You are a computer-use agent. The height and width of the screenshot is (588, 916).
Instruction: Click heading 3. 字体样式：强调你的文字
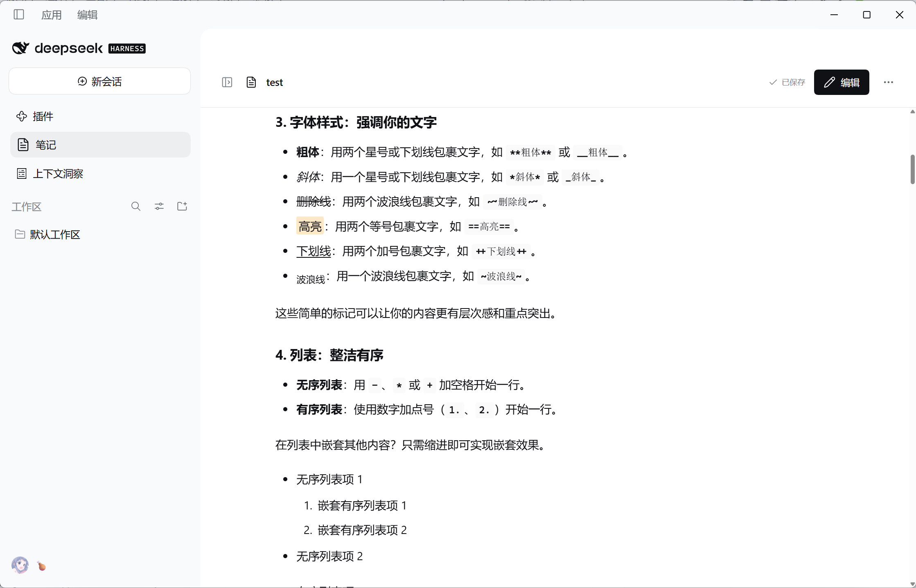click(x=356, y=122)
